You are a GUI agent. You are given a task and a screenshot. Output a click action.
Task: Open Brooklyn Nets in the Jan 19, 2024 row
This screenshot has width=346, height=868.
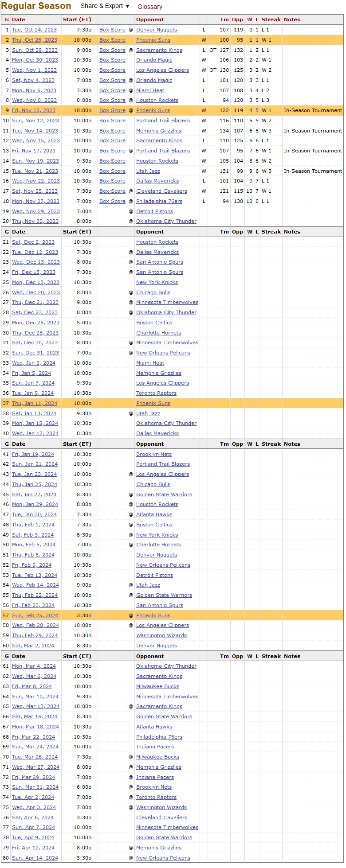click(153, 454)
